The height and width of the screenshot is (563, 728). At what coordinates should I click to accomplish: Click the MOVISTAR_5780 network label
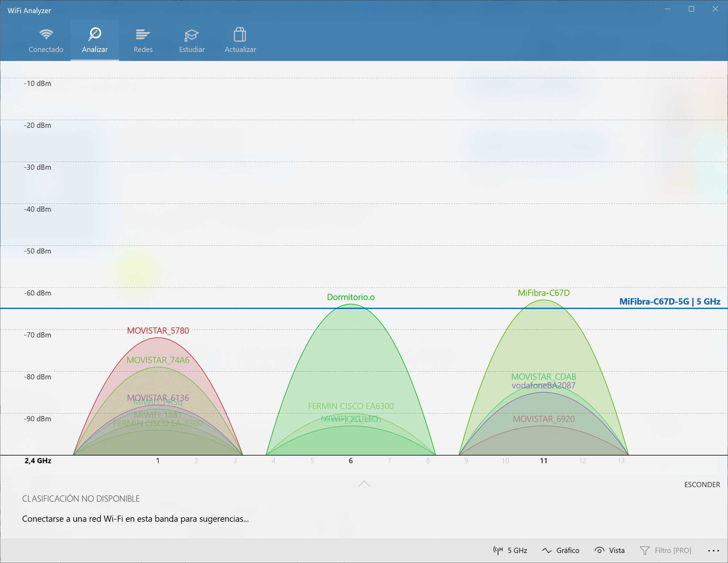158,331
